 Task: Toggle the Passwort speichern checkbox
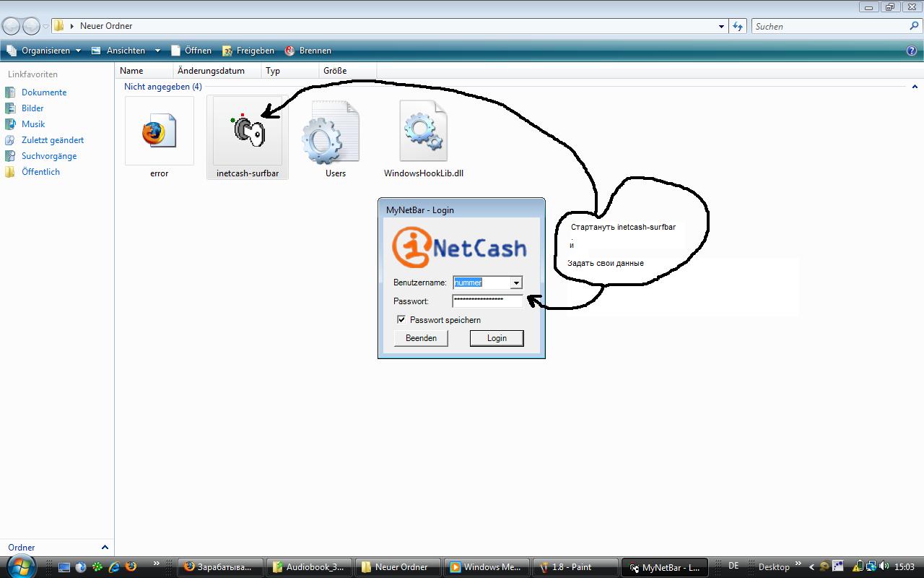(x=401, y=319)
